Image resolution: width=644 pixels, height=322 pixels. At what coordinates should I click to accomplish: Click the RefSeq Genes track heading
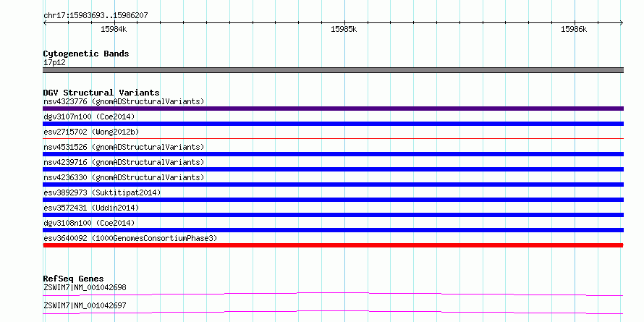(x=73, y=279)
